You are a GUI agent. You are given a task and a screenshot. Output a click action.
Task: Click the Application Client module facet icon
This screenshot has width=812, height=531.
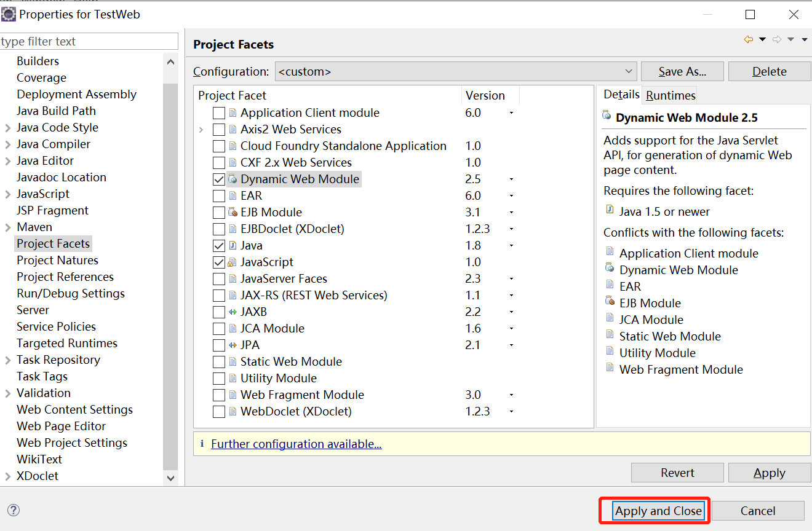coord(233,113)
